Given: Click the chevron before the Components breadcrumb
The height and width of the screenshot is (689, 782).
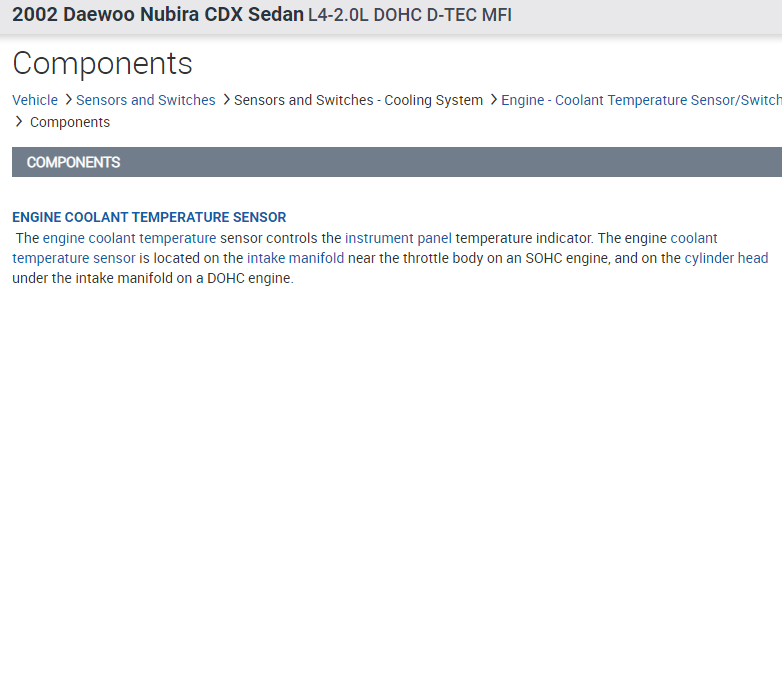Looking at the screenshot, I should tap(19, 122).
